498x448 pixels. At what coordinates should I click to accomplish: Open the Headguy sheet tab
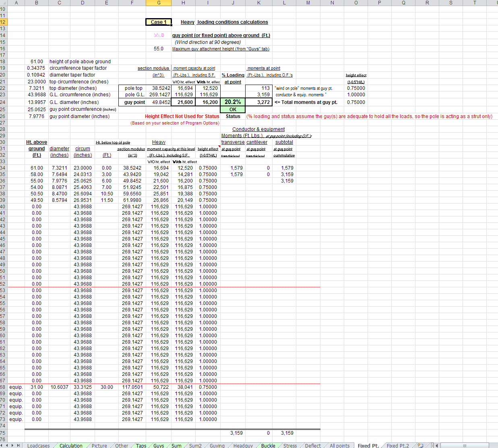click(243, 446)
